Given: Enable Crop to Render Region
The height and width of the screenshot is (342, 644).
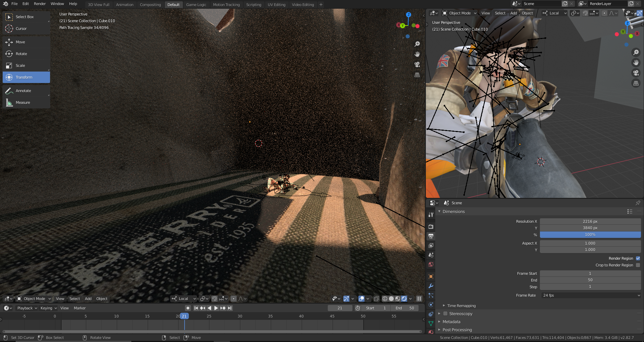Looking at the screenshot, I should click(x=638, y=265).
